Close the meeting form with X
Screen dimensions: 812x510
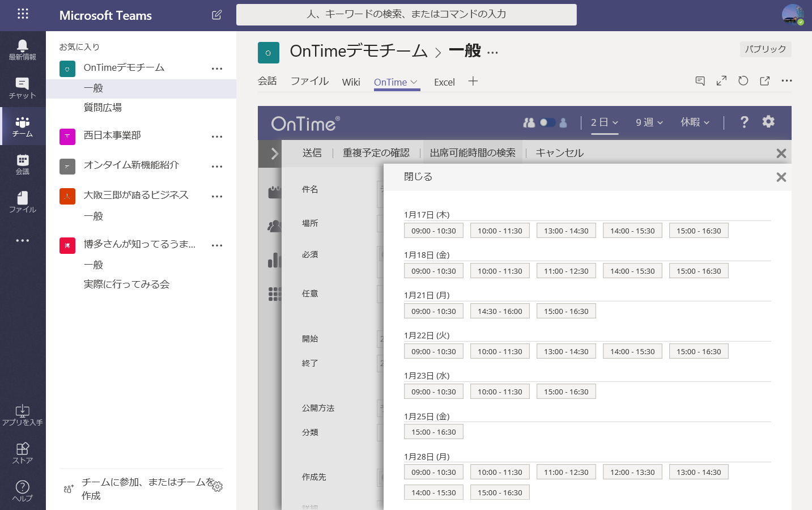pos(781,154)
